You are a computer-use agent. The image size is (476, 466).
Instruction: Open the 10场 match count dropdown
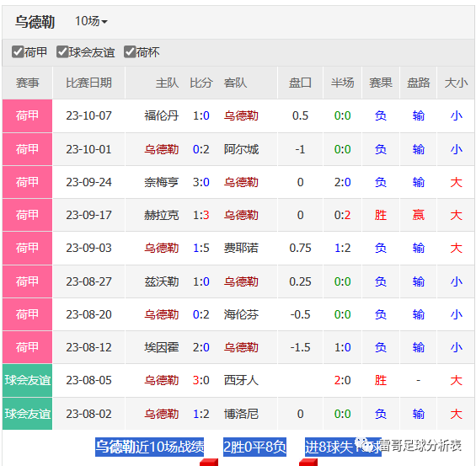point(91,21)
